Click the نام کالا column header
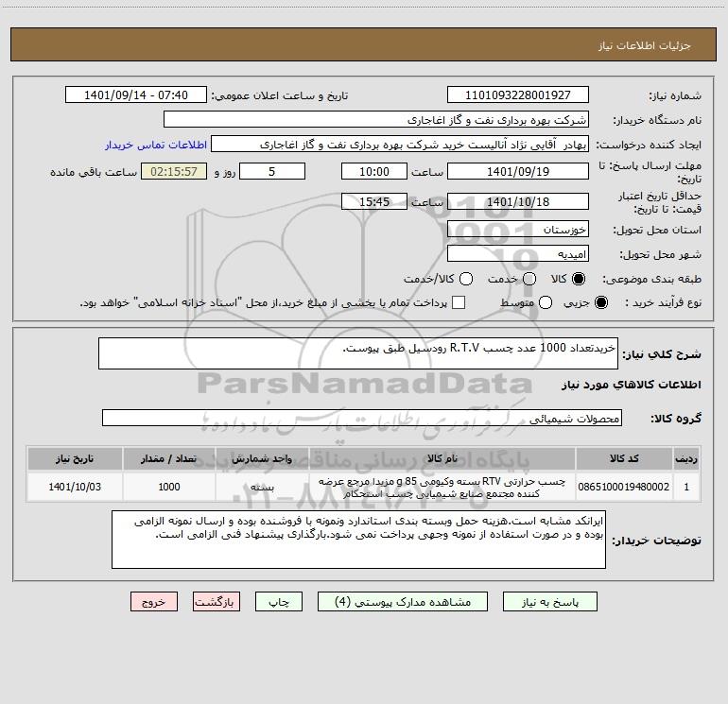728x704 pixels. 442,458
